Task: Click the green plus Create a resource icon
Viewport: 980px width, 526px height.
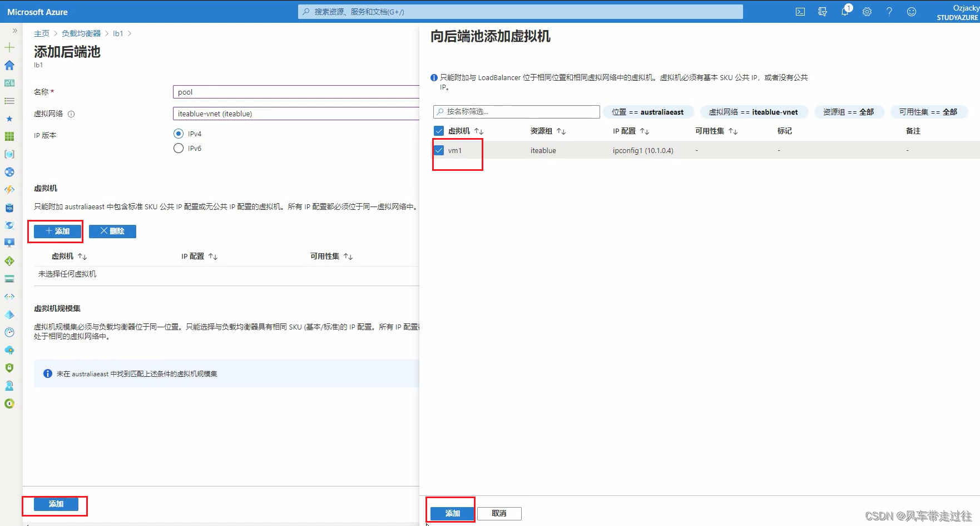Action: tap(9, 47)
